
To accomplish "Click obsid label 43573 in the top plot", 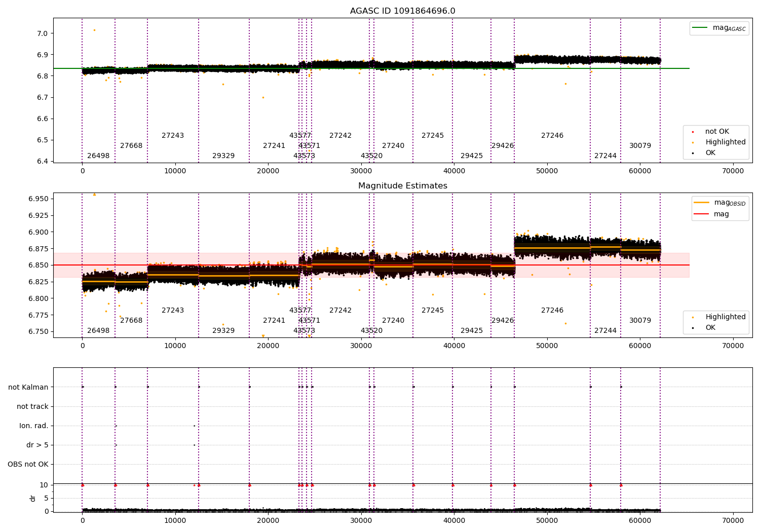I will (304, 156).
